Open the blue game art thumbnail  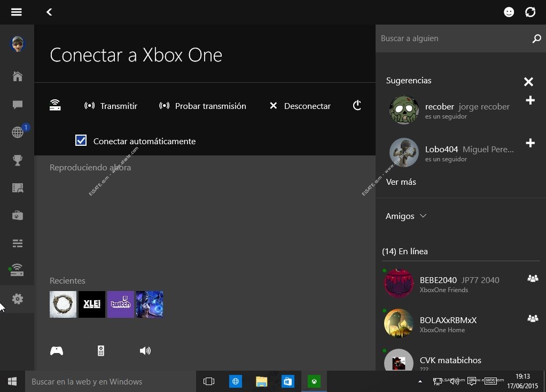[150, 304]
